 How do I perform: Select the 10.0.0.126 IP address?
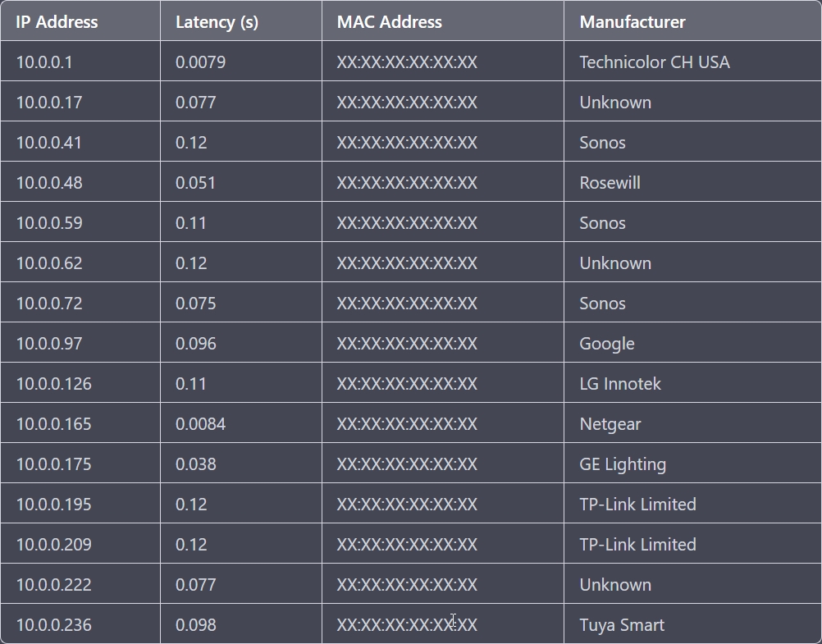(x=53, y=384)
